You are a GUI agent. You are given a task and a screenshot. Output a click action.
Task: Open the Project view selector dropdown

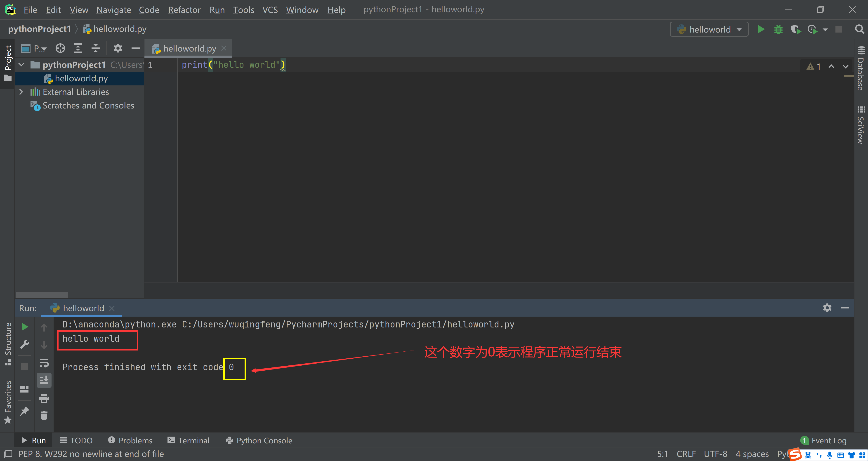34,49
